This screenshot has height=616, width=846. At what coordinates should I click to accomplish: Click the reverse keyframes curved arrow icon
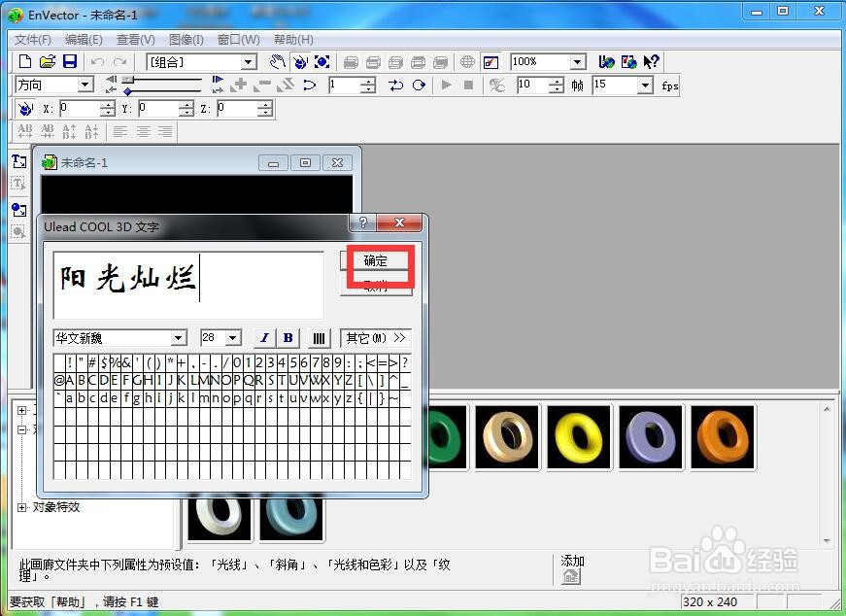[309, 85]
